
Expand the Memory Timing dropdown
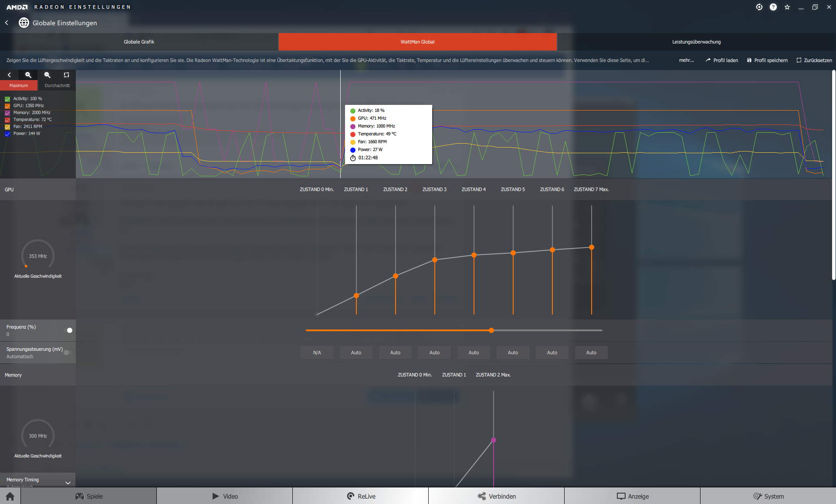click(68, 483)
